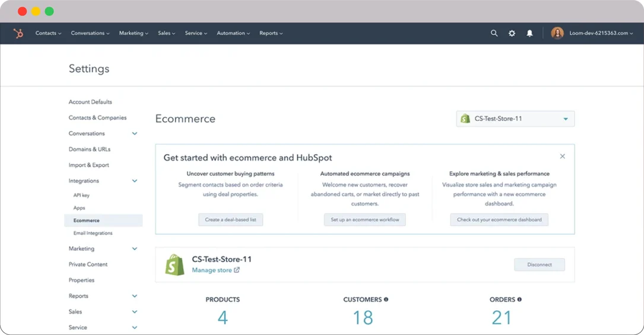The image size is (644, 335).
Task: Expand Conversations section in settings sidebar
Action: 134,133
